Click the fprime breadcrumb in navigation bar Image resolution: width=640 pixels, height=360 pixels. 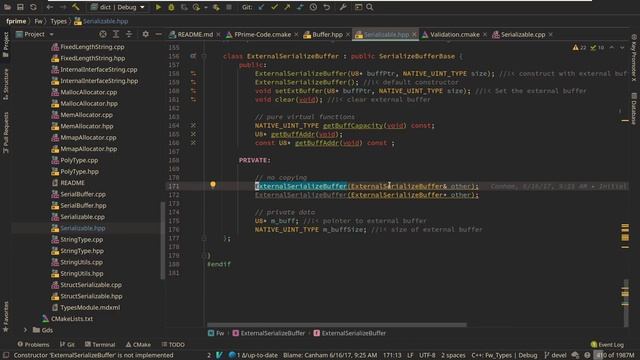pyautogui.click(x=16, y=21)
